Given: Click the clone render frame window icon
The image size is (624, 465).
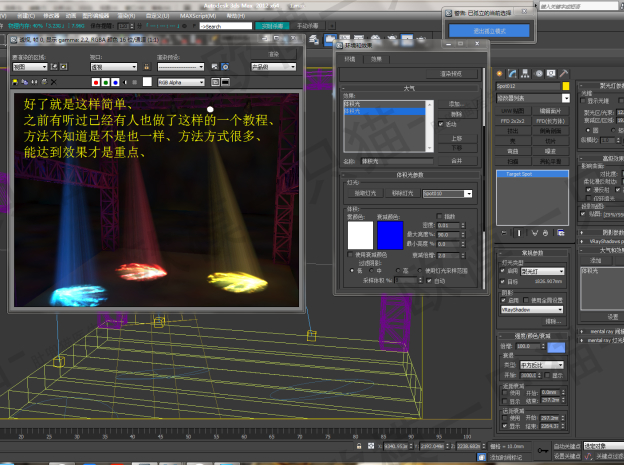Looking at the screenshot, I should [34, 82].
